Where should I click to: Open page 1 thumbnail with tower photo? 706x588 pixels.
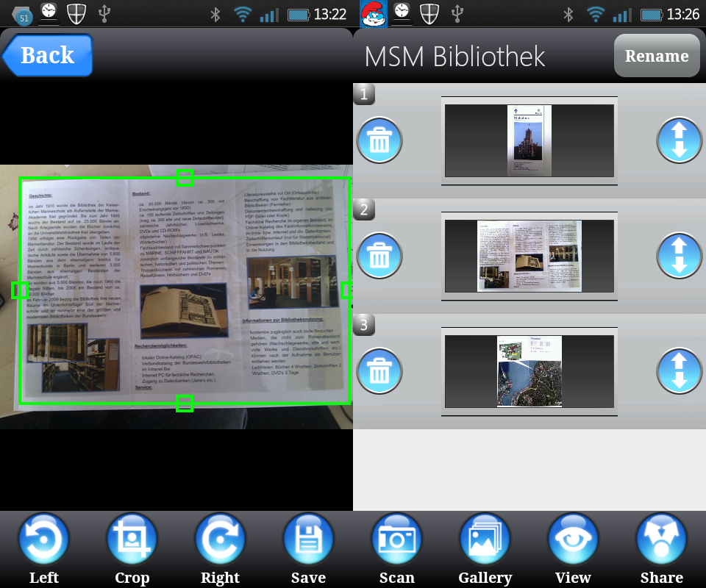[x=529, y=140]
